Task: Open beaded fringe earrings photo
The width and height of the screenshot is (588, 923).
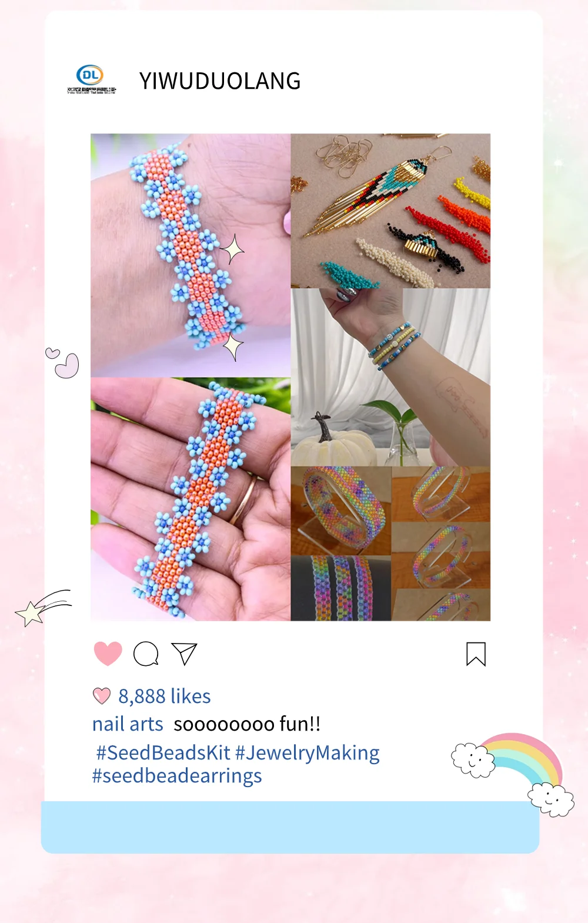Action: point(390,211)
